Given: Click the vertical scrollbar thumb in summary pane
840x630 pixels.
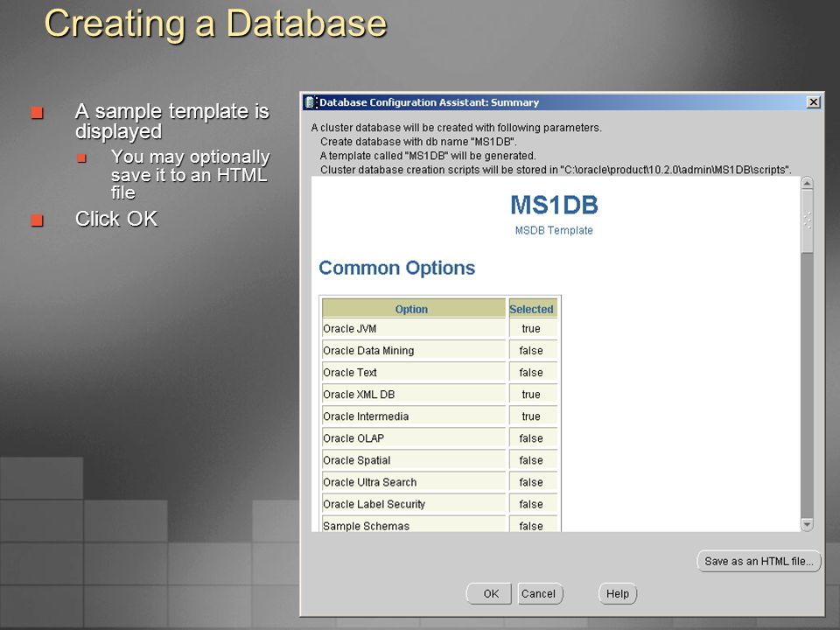Looking at the screenshot, I should pos(807,222).
